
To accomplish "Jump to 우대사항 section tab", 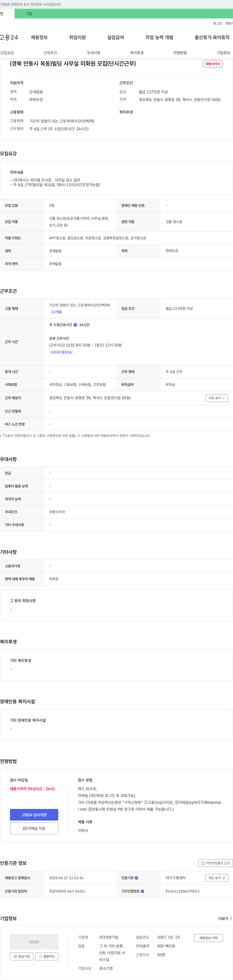I will coord(93,53).
